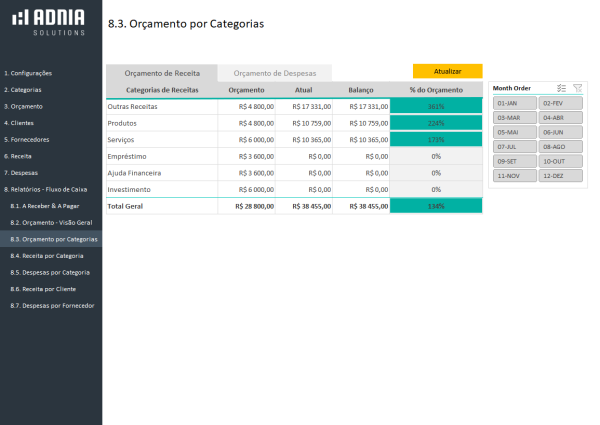
Task: Toggle multi-select in Month Order slicer
Action: click(x=561, y=88)
